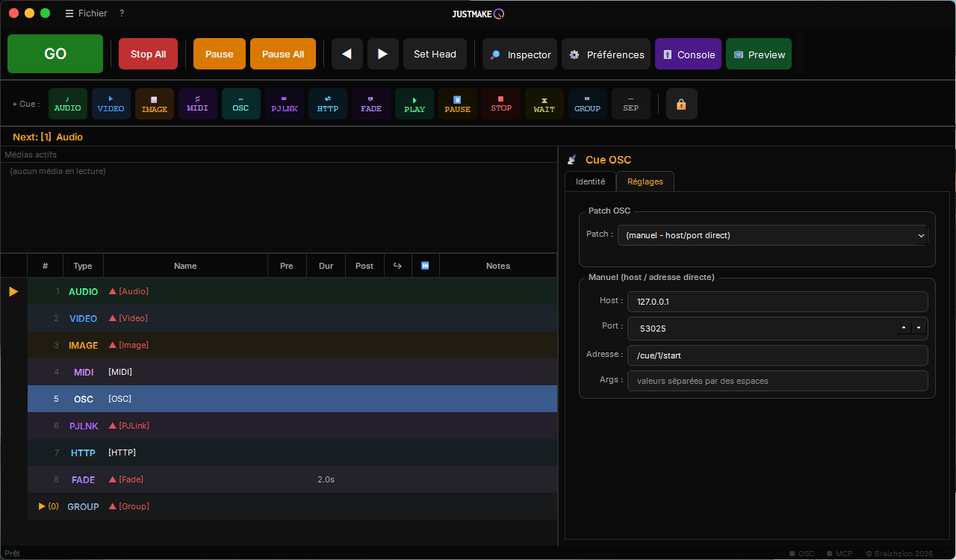Open the Preview window
956x560 pixels.
click(x=759, y=54)
